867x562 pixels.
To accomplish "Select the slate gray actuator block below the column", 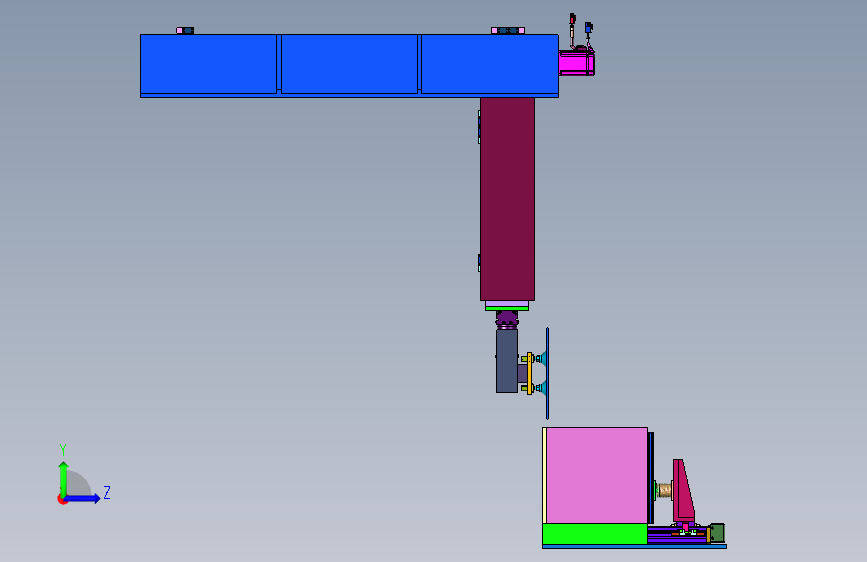I will (506, 361).
